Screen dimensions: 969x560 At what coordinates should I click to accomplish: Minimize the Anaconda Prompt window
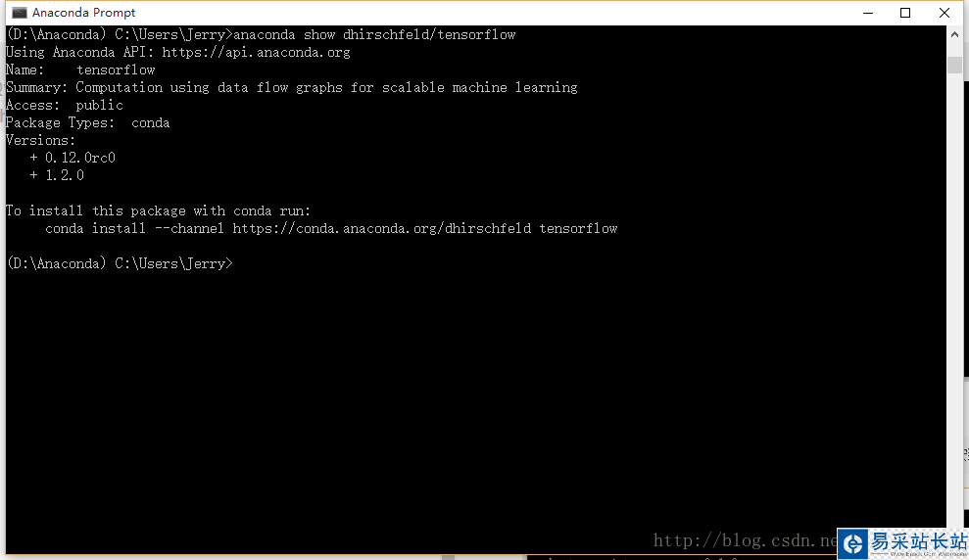coord(868,13)
